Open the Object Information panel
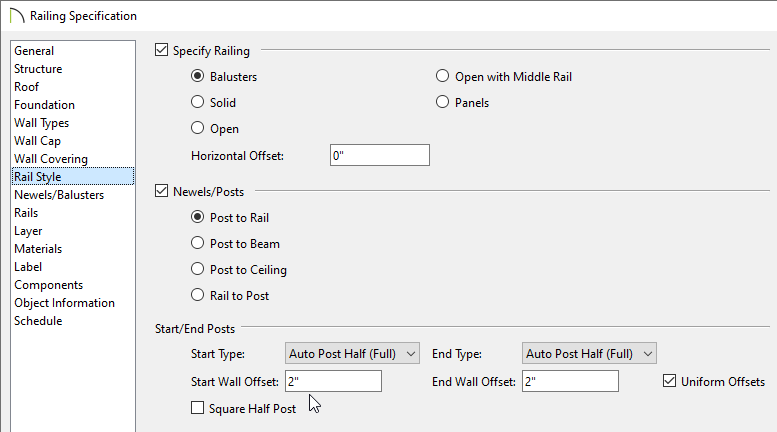777x432 pixels. (x=64, y=303)
